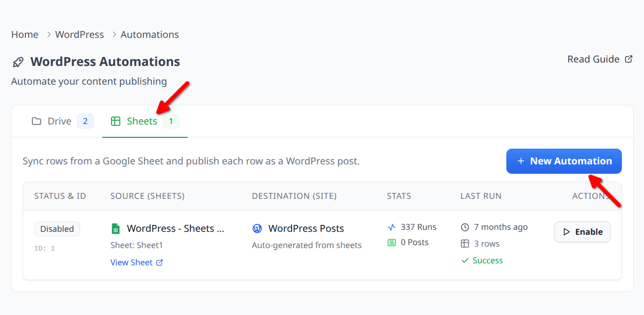The width and height of the screenshot is (644, 315).
Task: Click the clock icon next to last run
Action: [465, 227]
